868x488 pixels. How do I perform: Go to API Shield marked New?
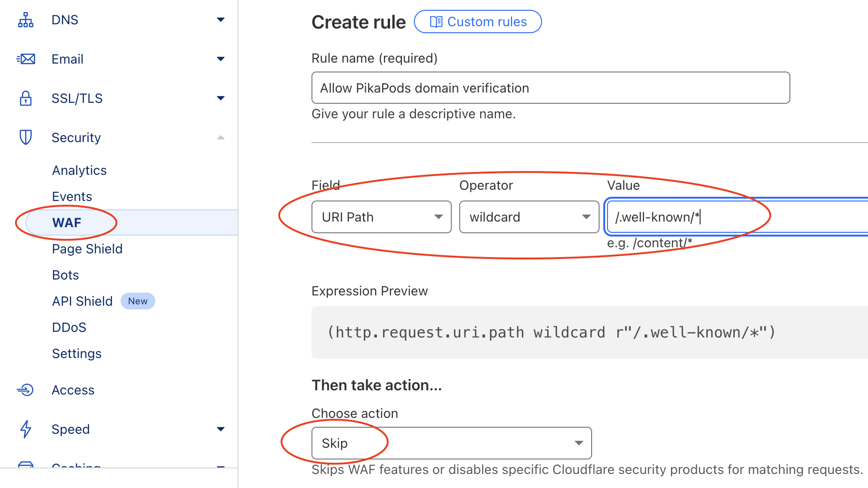point(82,301)
